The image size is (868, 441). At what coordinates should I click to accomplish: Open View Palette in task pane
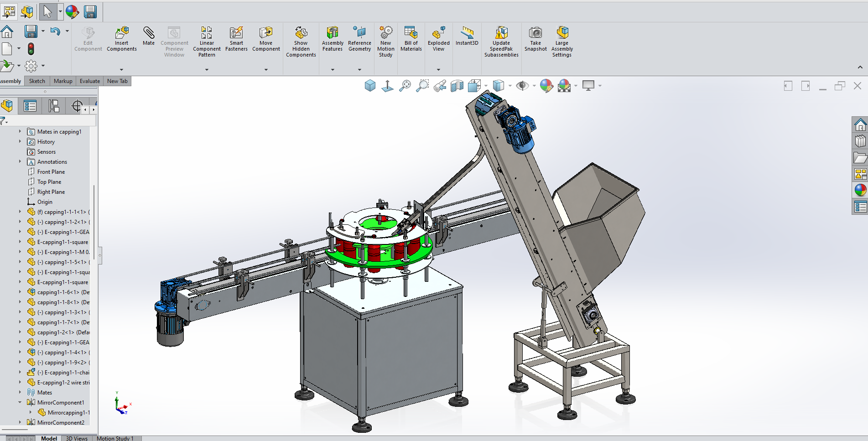point(860,174)
